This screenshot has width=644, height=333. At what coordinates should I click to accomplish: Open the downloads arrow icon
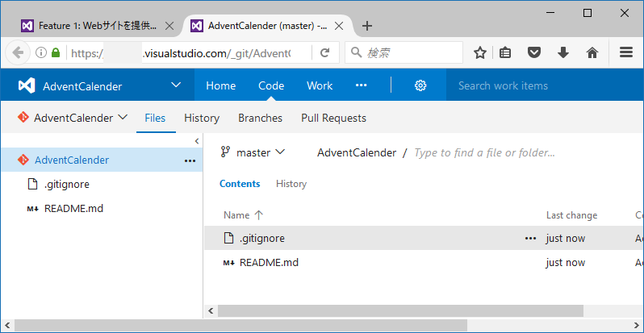pyautogui.click(x=563, y=52)
